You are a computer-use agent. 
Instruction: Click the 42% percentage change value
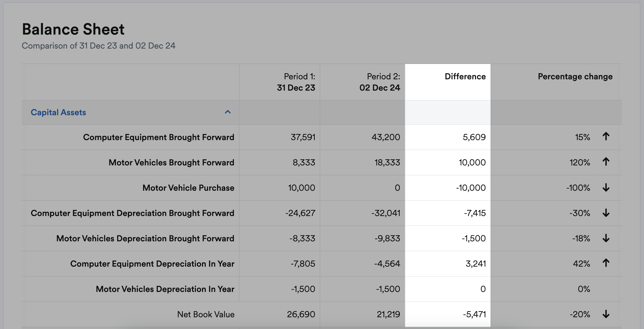581,264
